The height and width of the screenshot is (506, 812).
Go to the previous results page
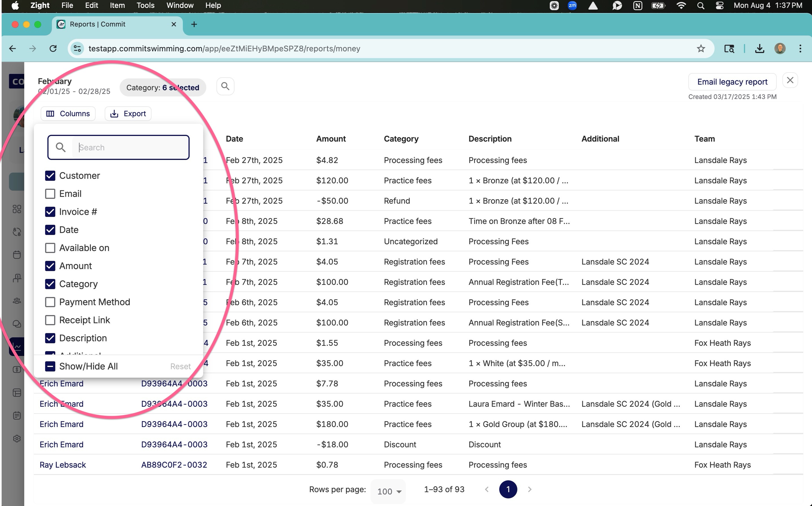coord(487,489)
